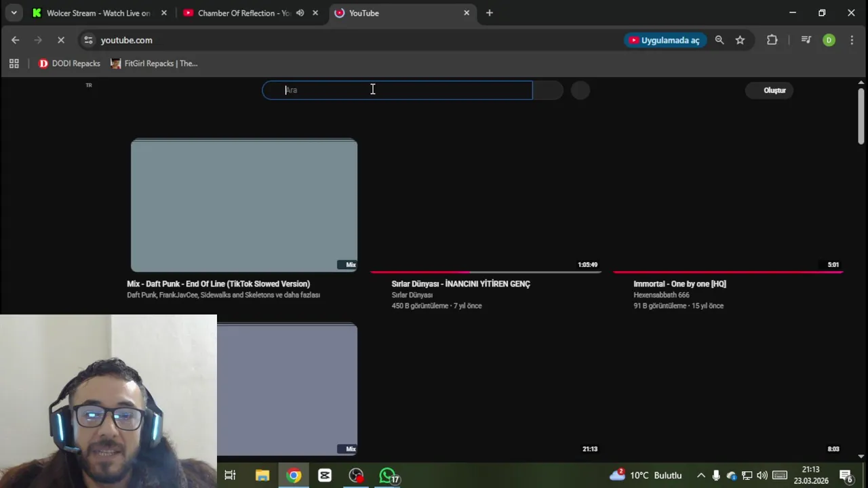The image size is (868, 488).
Task: Click the round voice search button
Action: point(580,90)
